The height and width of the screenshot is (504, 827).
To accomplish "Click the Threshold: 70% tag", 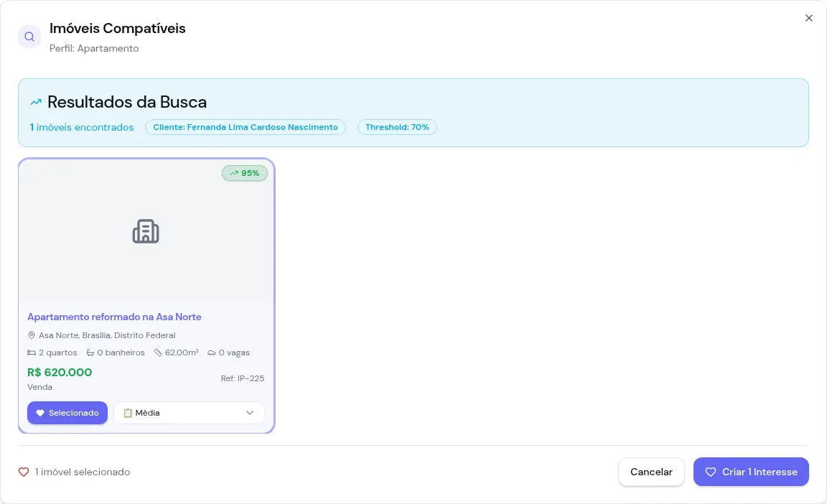I will [397, 127].
